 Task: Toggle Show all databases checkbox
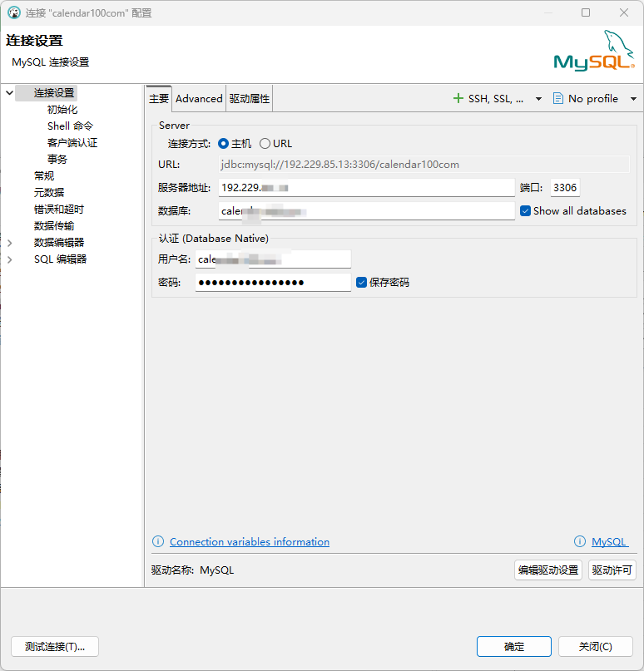[x=525, y=211]
